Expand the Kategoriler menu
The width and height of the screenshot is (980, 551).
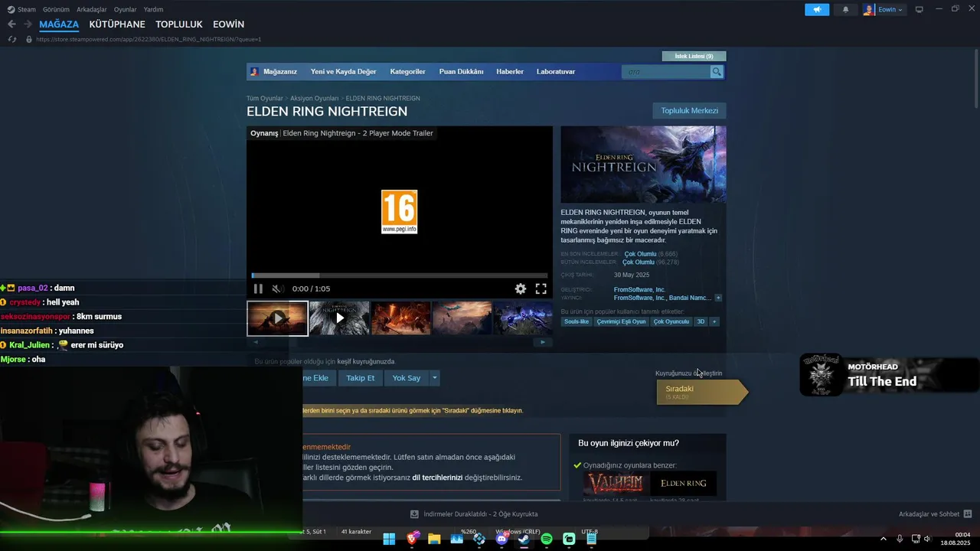point(407,71)
